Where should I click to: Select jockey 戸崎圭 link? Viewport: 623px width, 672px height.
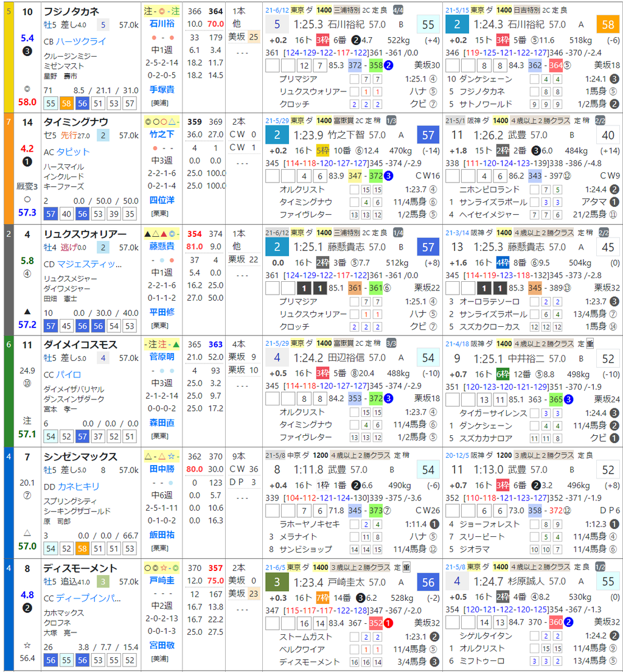coord(162,580)
